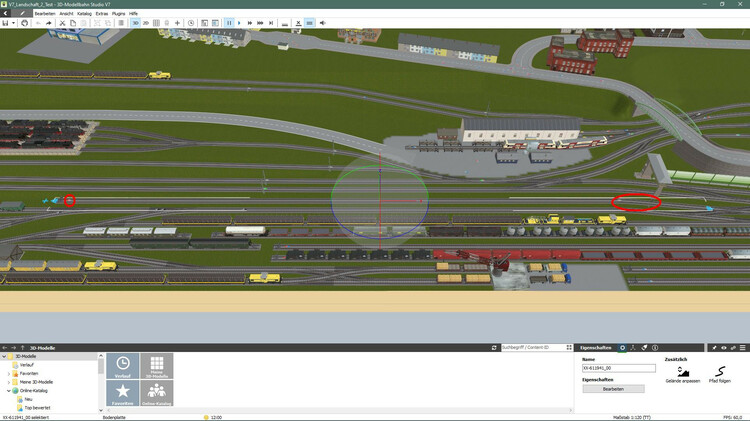Switch to 3D view mode
This screenshot has width=750, height=421.
(135, 22)
